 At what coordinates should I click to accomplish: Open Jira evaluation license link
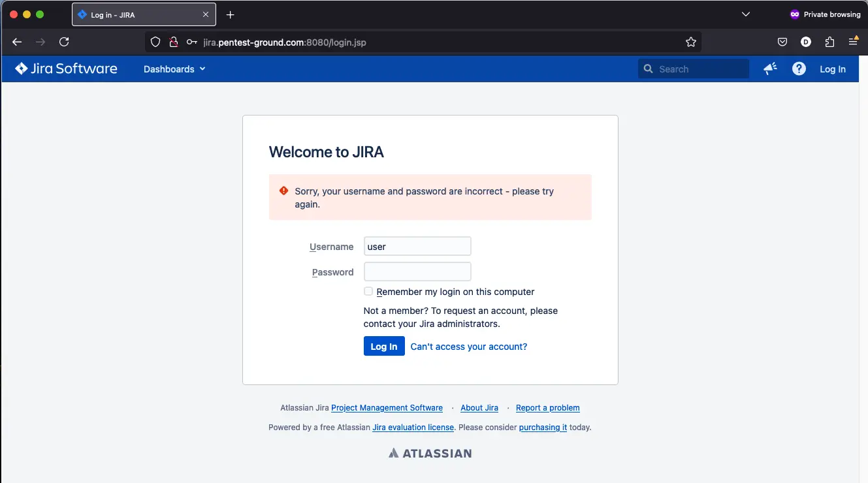tap(413, 428)
